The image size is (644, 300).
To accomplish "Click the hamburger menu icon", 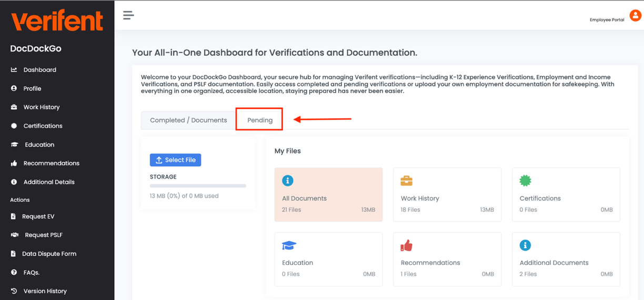I will [128, 15].
